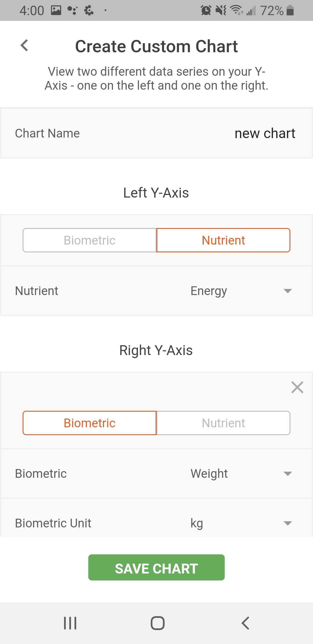Screen dimensions: 313x644
Task: Select Biometric for the Right Y-Axis
Action: 90,423
